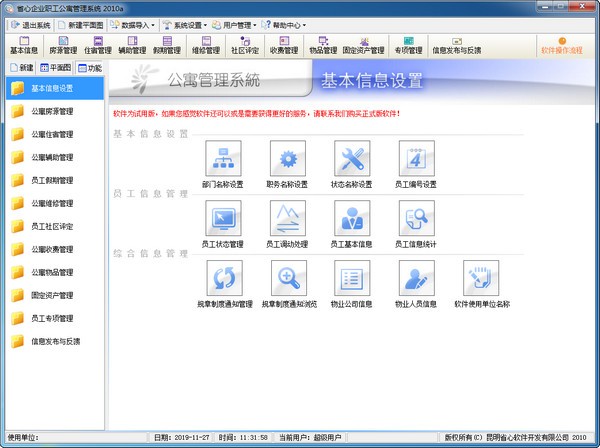Switch to the 新建 tab

coord(20,68)
